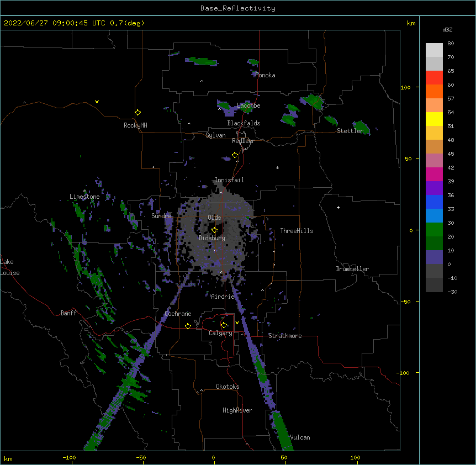The height and width of the screenshot is (465, 476).
Task: Click the Base_Reflectivity title text
Action: click(238, 8)
